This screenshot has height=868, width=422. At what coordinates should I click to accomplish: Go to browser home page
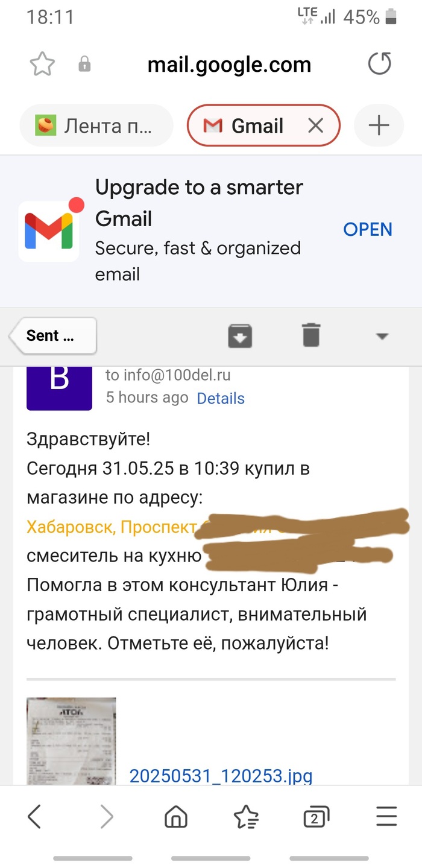click(x=176, y=817)
